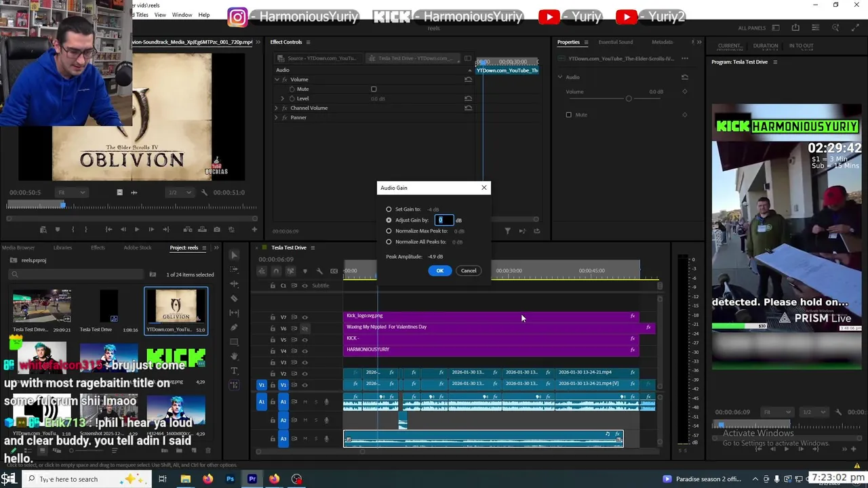This screenshot has width=868, height=488.
Task: Enable the Mute checkbox in Effect Controls
Action: coord(374,89)
